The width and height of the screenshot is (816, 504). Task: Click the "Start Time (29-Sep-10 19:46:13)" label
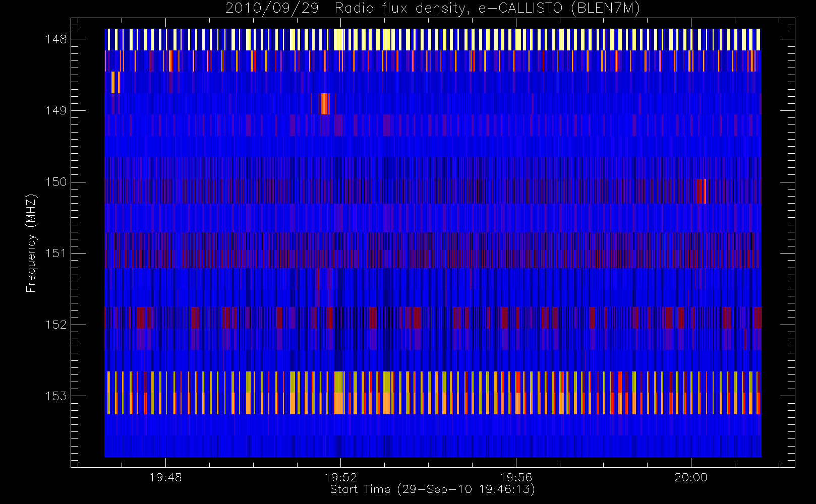(x=432, y=489)
